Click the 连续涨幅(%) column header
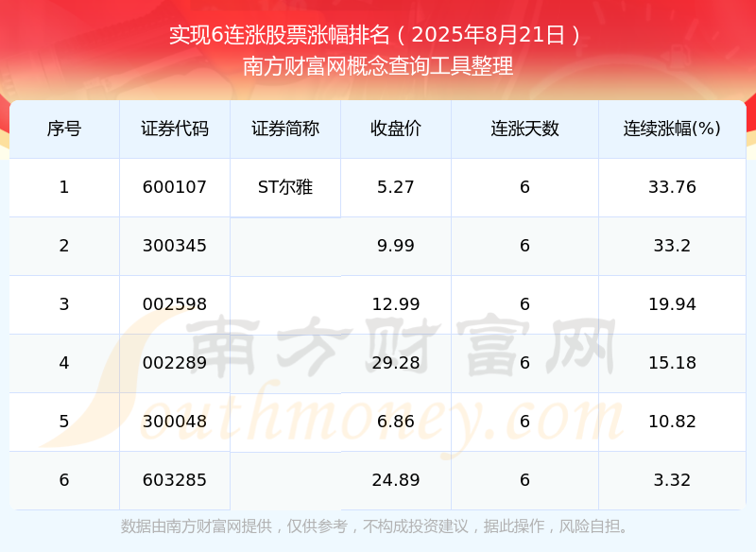This screenshot has width=756, height=552. pyautogui.click(x=672, y=129)
